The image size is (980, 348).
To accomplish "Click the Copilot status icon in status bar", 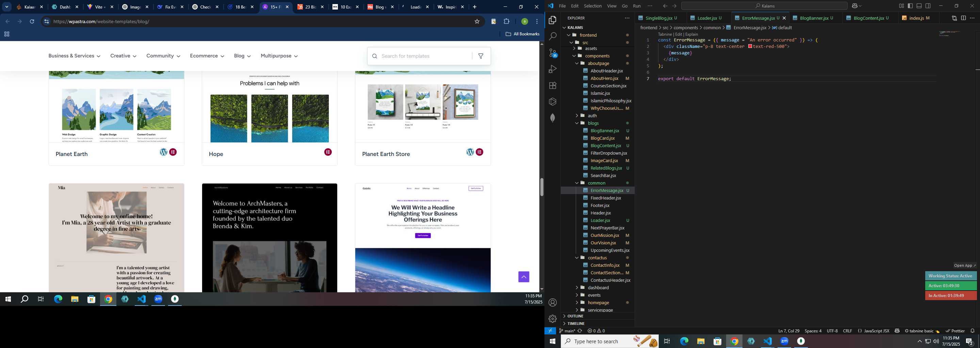I will coord(897,331).
